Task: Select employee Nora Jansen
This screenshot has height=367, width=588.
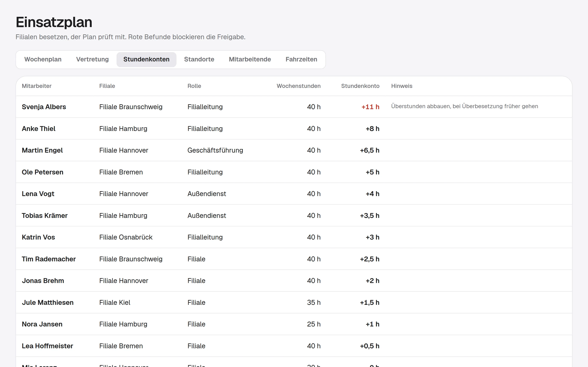Action: click(42, 324)
